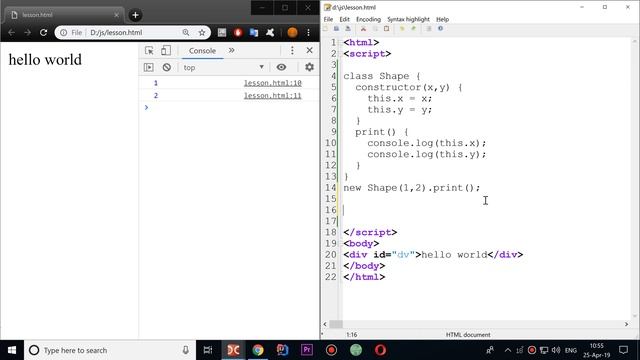The height and width of the screenshot is (360, 640).
Task: Place cursor on the class Shape line
Action: pyautogui.click(x=382, y=76)
